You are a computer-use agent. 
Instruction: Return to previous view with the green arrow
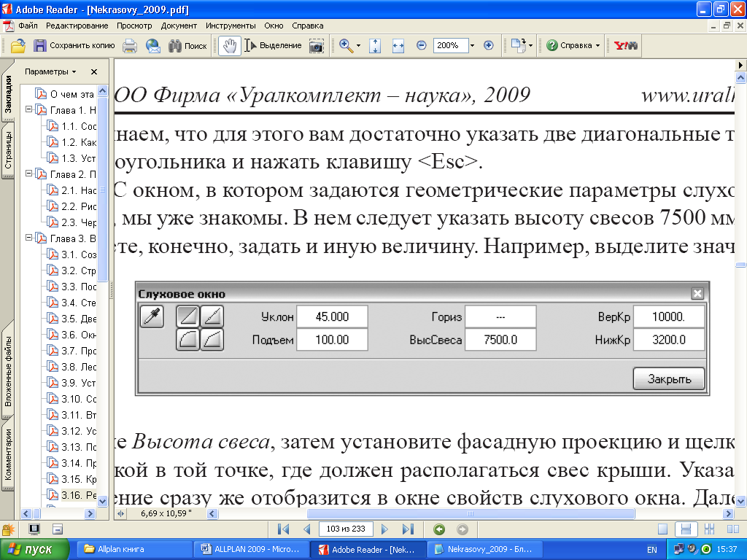pyautogui.click(x=439, y=529)
